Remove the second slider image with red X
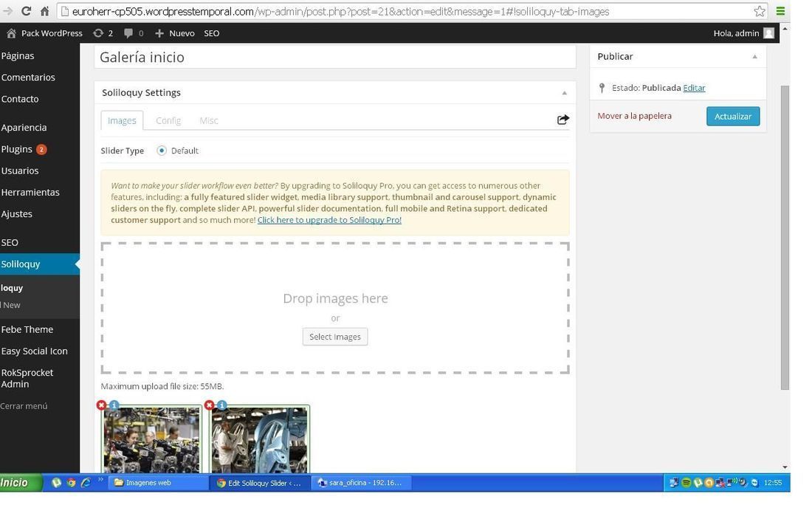812x508 pixels. (209, 405)
